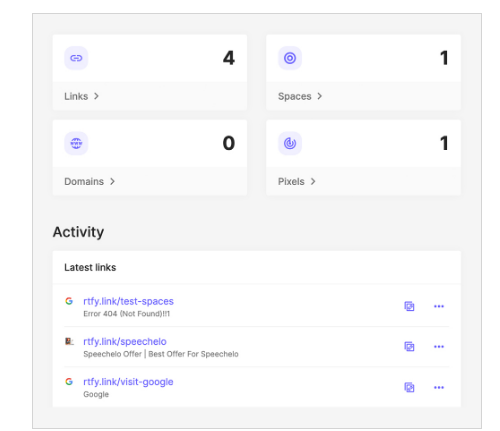This screenshot has width=500, height=431.
Task: Click the chain link icon on Links card
Action: 76,58
